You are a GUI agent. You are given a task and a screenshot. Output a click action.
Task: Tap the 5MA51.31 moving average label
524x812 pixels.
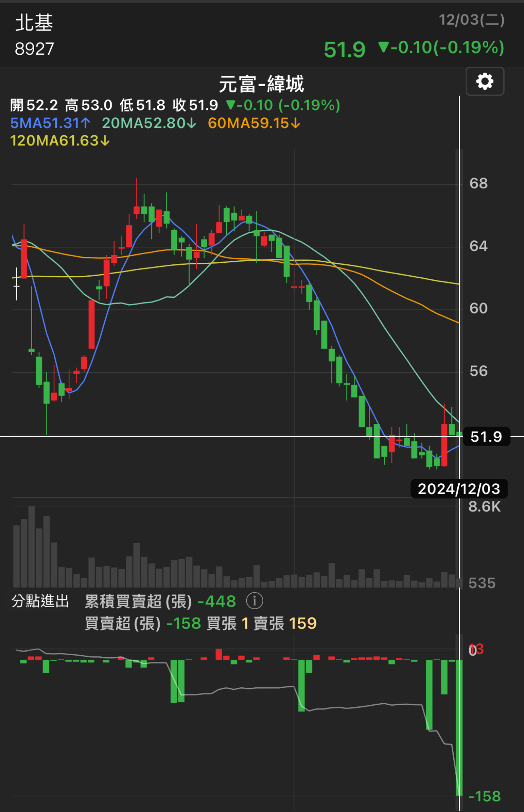[x=50, y=123]
